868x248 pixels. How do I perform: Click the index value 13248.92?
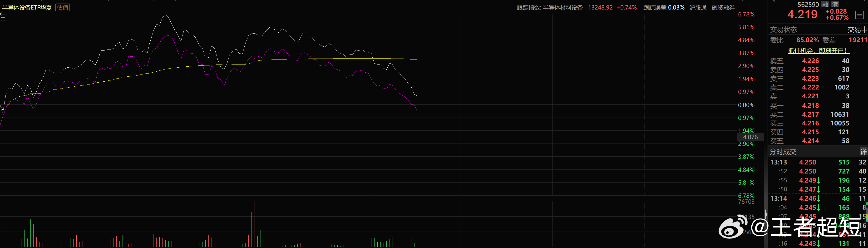coord(600,7)
